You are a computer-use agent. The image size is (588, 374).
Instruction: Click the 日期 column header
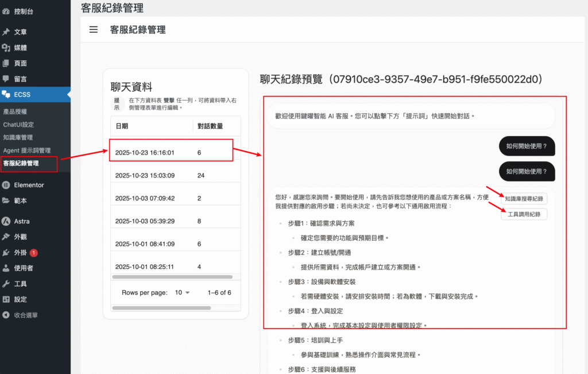coord(122,126)
